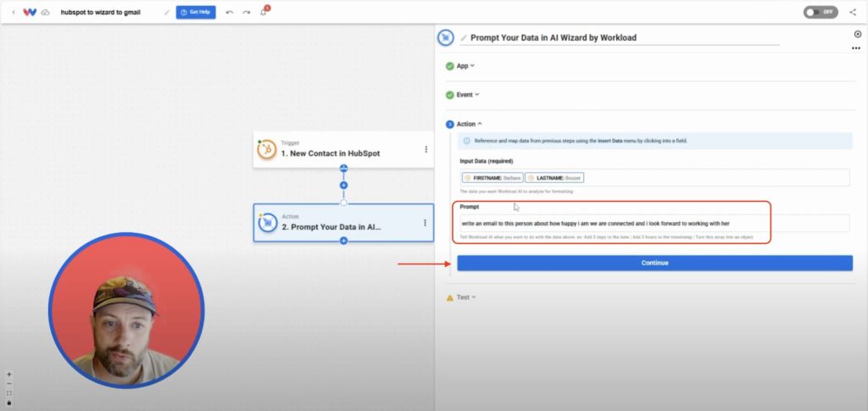This screenshot has width=868, height=411.
Task: Click the step title 'Prompt Your Data in AI Wizard by Workload'
Action: click(x=554, y=38)
